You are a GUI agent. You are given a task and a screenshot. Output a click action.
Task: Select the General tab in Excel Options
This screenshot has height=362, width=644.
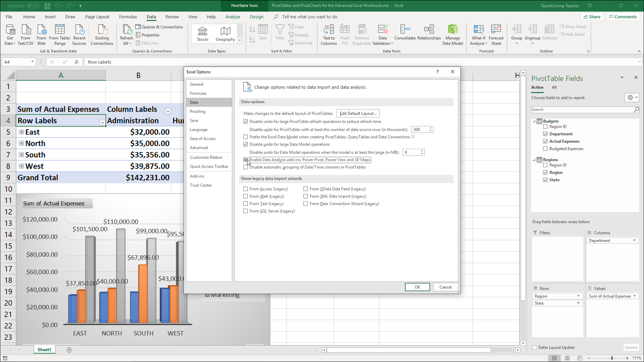(x=196, y=84)
